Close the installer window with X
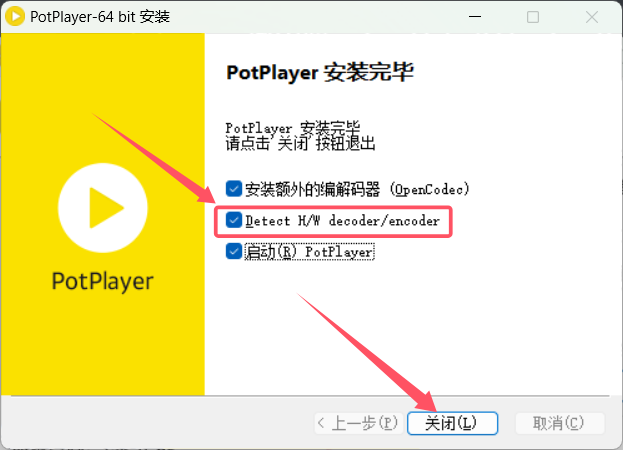The width and height of the screenshot is (623, 450). click(x=592, y=17)
